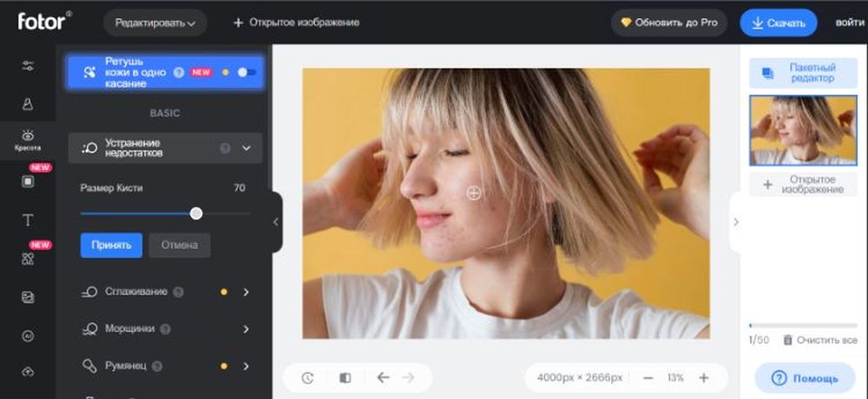Screen dimensions: 868x399
Task: Click the 1/50 image count text
Action: click(x=759, y=340)
